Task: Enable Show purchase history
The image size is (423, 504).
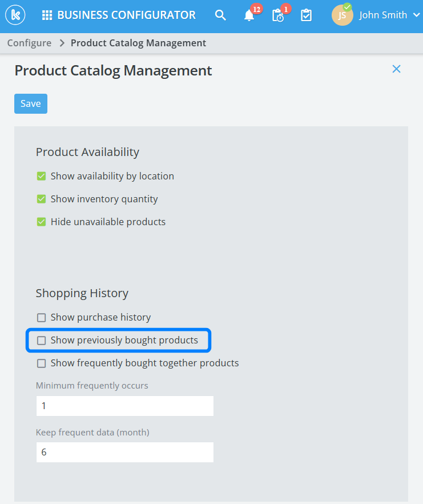Action: [41, 317]
